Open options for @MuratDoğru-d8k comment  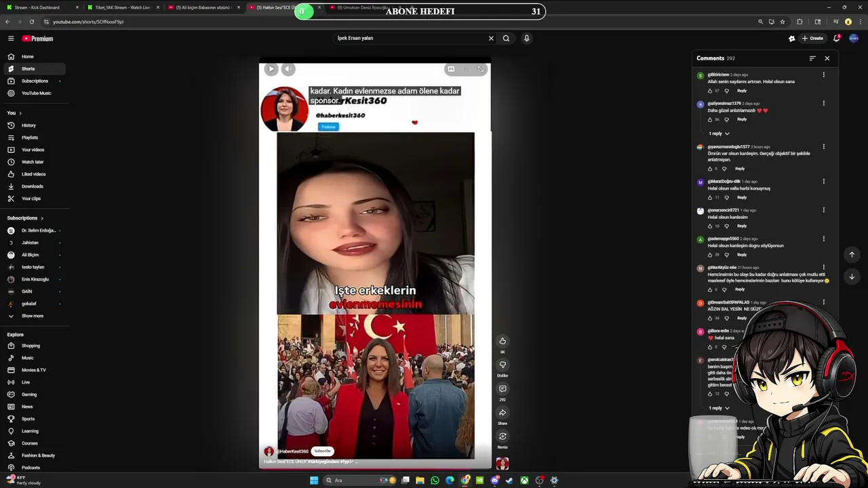(x=824, y=182)
